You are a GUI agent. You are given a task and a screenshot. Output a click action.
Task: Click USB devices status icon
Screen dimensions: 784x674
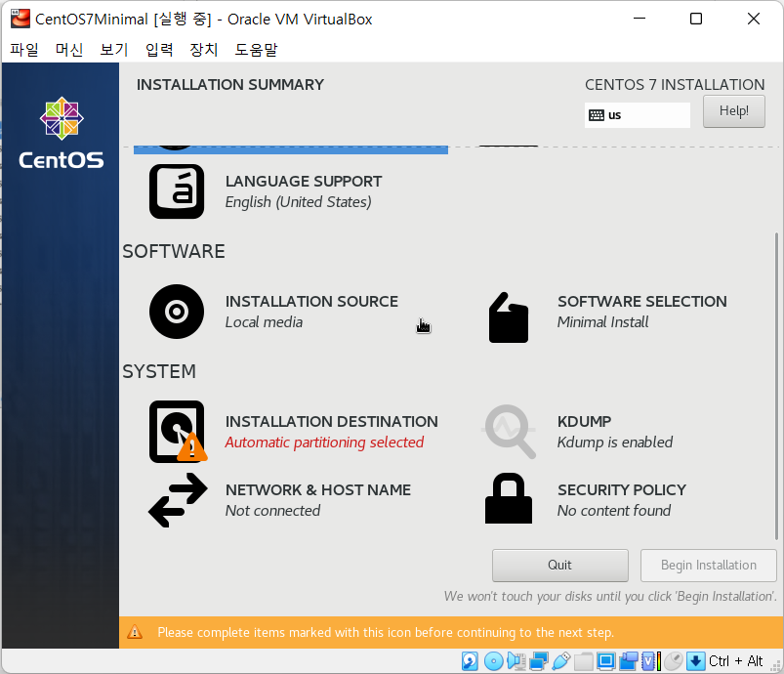[x=561, y=661]
